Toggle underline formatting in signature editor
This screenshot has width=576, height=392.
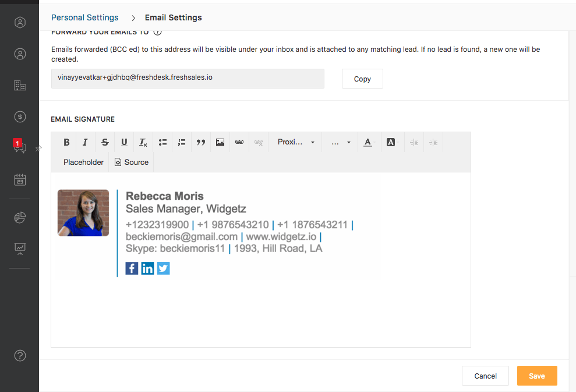pos(124,142)
